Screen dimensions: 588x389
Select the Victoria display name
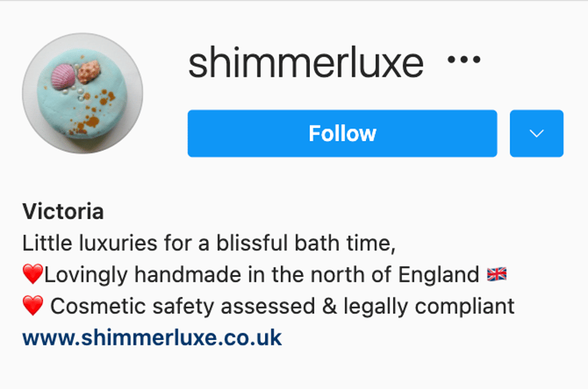pos(63,211)
